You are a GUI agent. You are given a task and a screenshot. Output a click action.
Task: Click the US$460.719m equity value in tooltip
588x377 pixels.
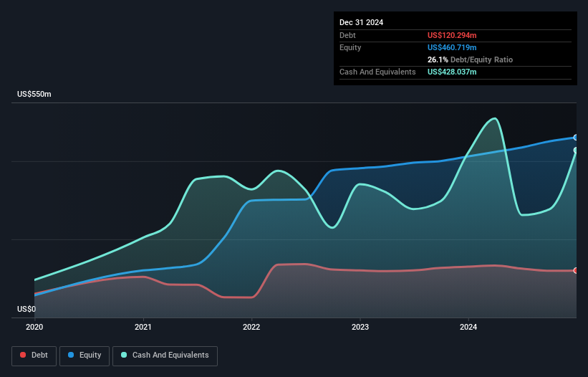coord(452,47)
